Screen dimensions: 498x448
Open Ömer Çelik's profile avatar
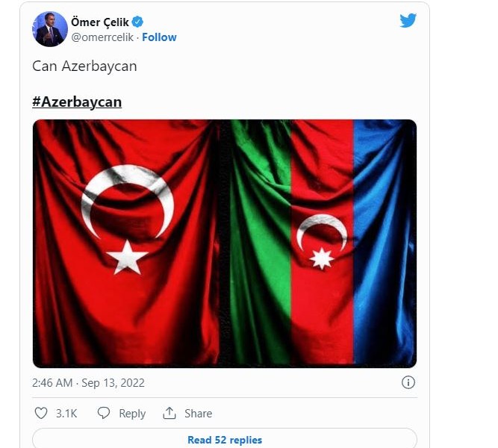pos(50,29)
